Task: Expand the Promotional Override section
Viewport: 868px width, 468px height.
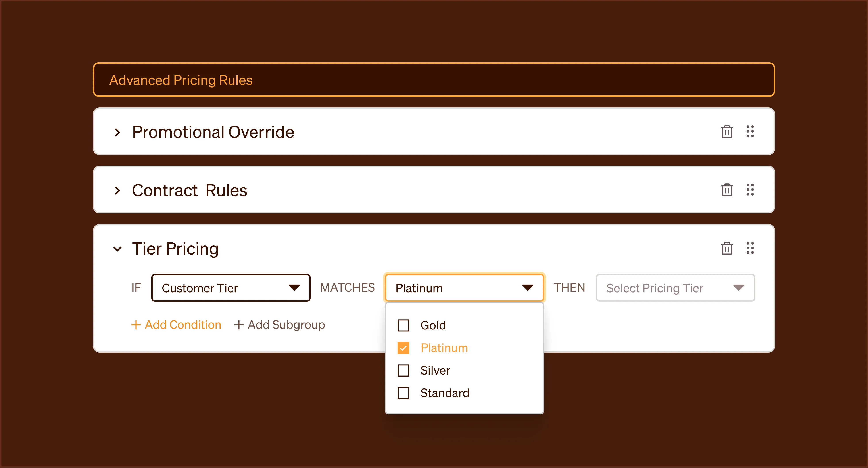Action: click(117, 132)
